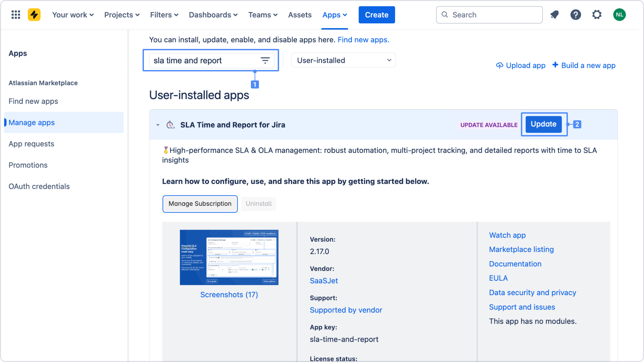The image size is (644, 362).
Task: Open OAuth credentials sidebar item
Action: [x=39, y=186]
